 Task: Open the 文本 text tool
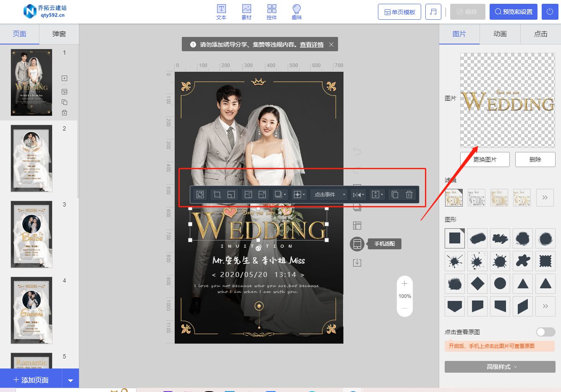(x=221, y=11)
